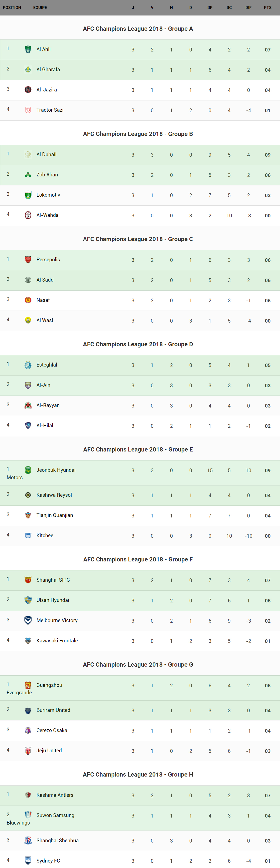This screenshot has width=280, height=868.
Task: Click the DIF column header
Action: pos(248,7)
